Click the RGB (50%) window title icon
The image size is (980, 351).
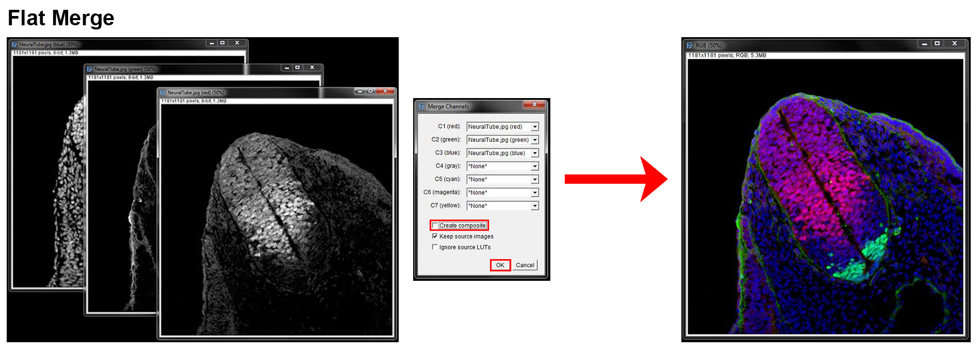point(690,45)
